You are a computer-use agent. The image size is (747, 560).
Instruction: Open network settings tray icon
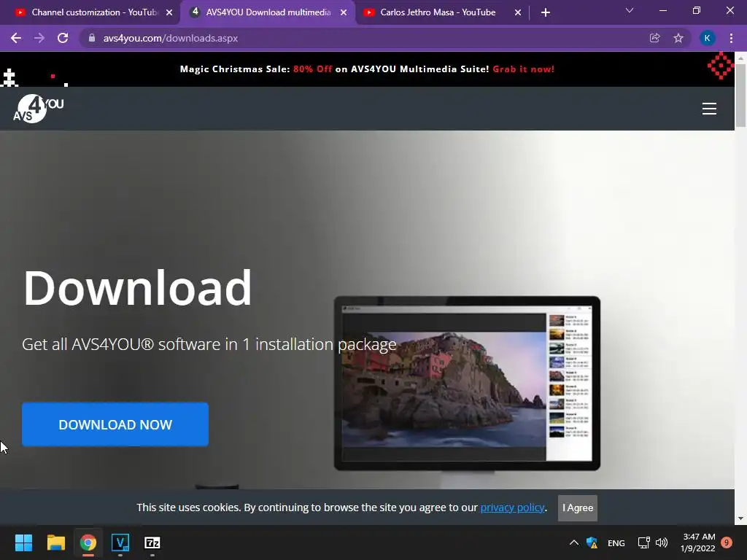coord(643,542)
